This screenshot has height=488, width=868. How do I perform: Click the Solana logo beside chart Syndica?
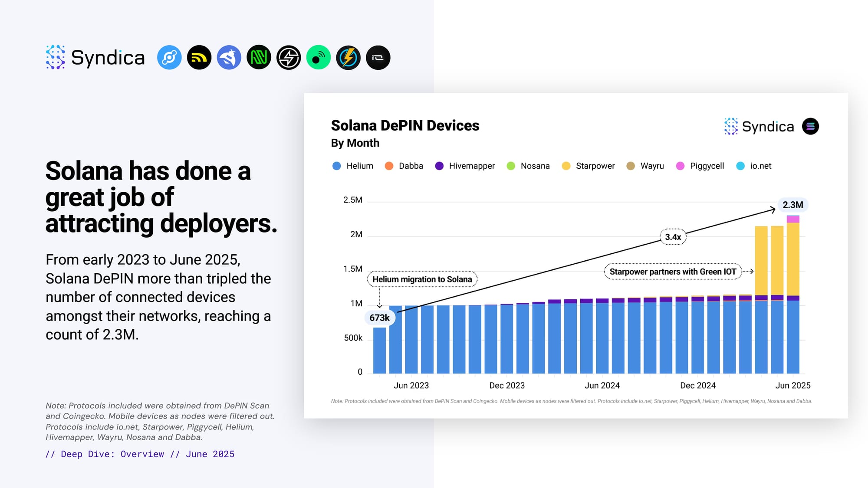pos(810,126)
